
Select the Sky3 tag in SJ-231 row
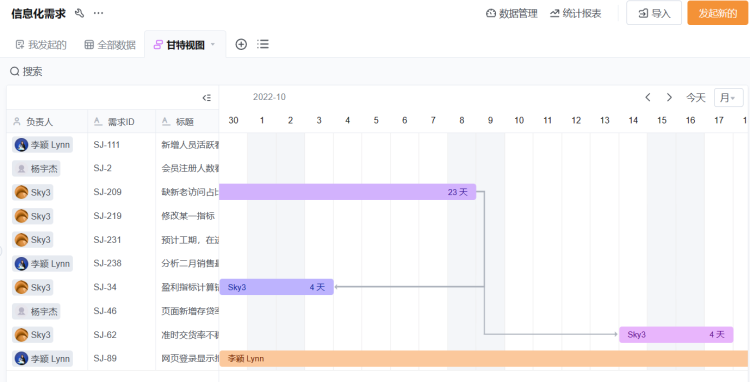33,240
